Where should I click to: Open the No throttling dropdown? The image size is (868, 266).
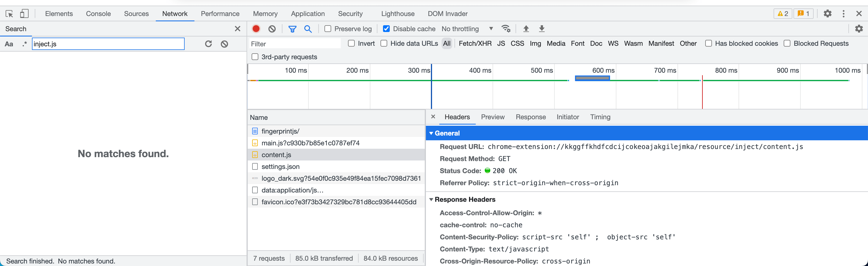(x=467, y=29)
